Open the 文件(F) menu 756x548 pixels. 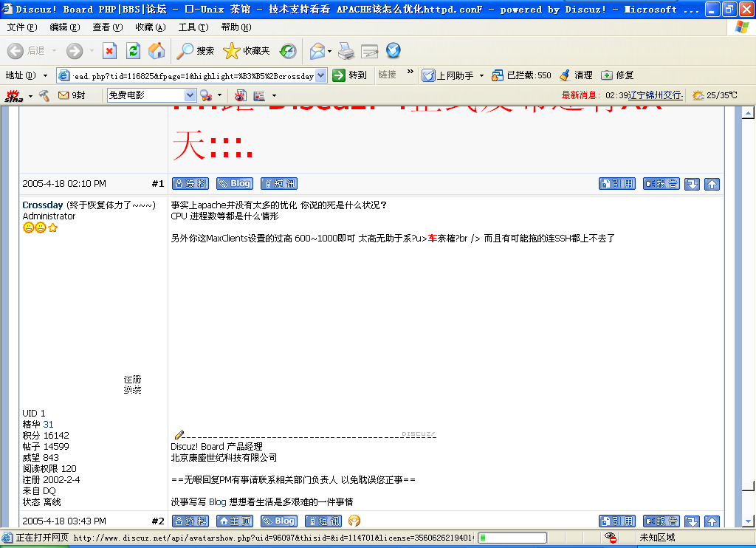tap(22, 27)
